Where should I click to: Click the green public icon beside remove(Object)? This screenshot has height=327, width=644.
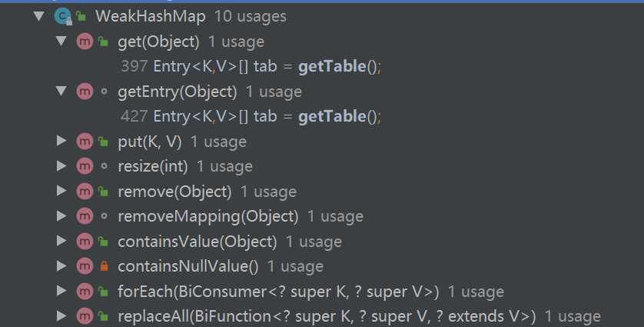(x=103, y=192)
